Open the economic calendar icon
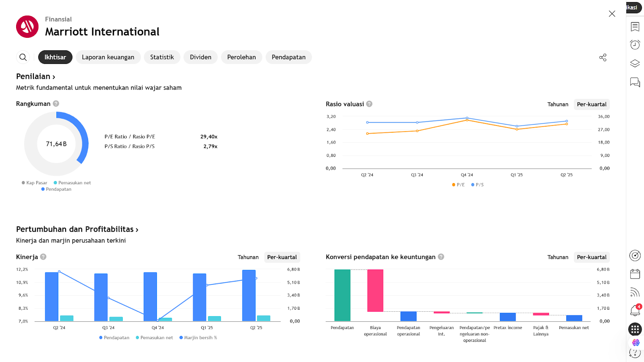 635,274
